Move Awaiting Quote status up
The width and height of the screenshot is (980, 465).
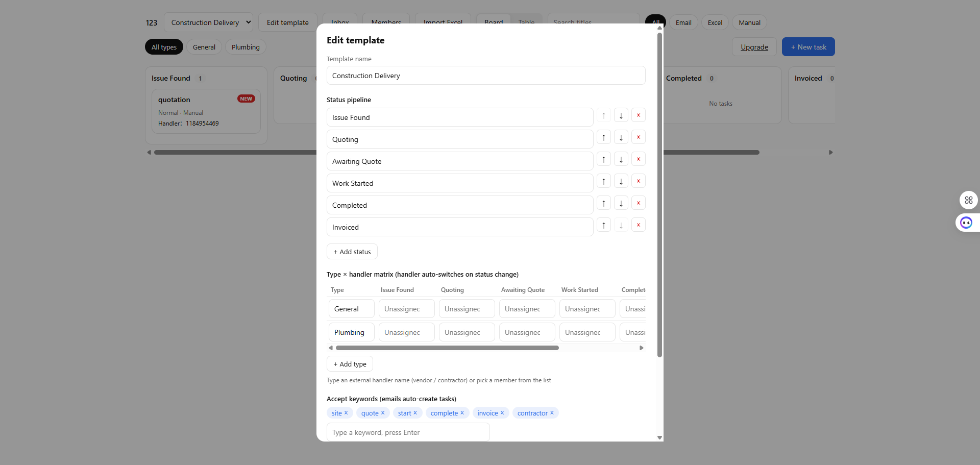tap(603, 159)
